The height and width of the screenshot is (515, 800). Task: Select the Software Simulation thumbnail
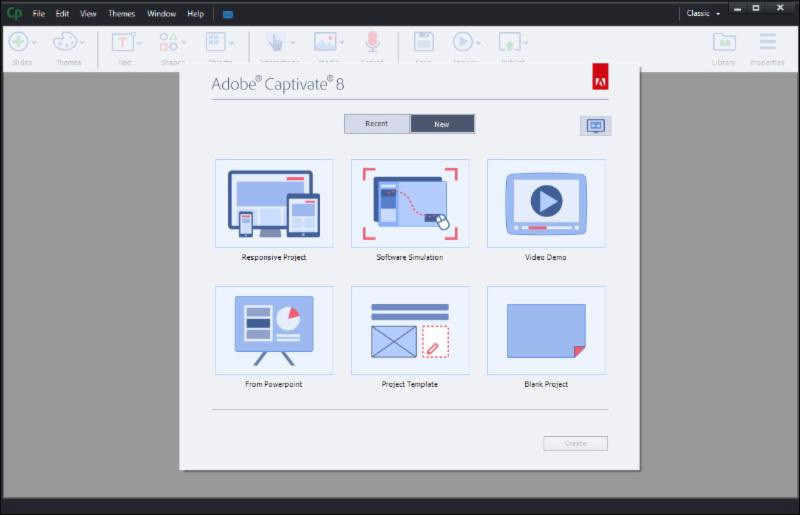click(410, 203)
